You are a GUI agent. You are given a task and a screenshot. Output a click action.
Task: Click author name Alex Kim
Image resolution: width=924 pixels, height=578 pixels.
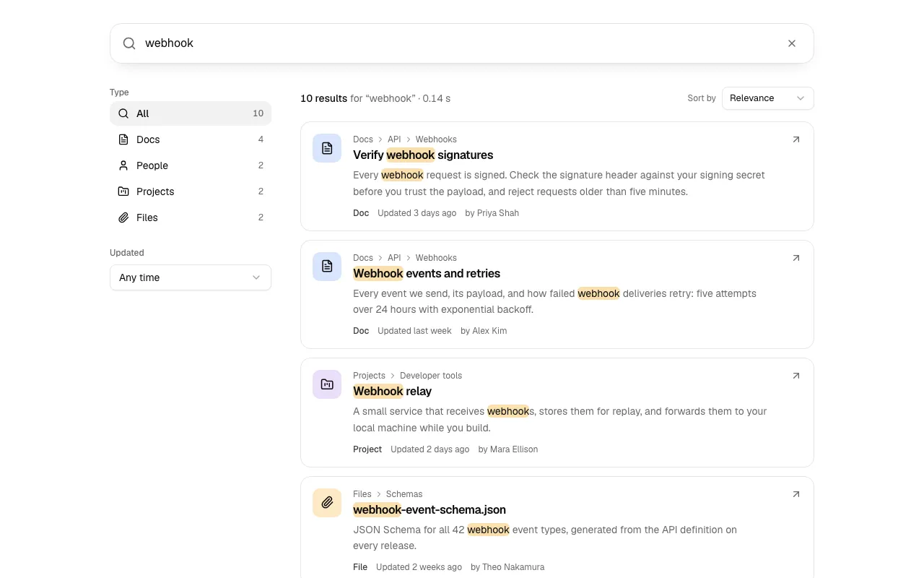pos(489,331)
